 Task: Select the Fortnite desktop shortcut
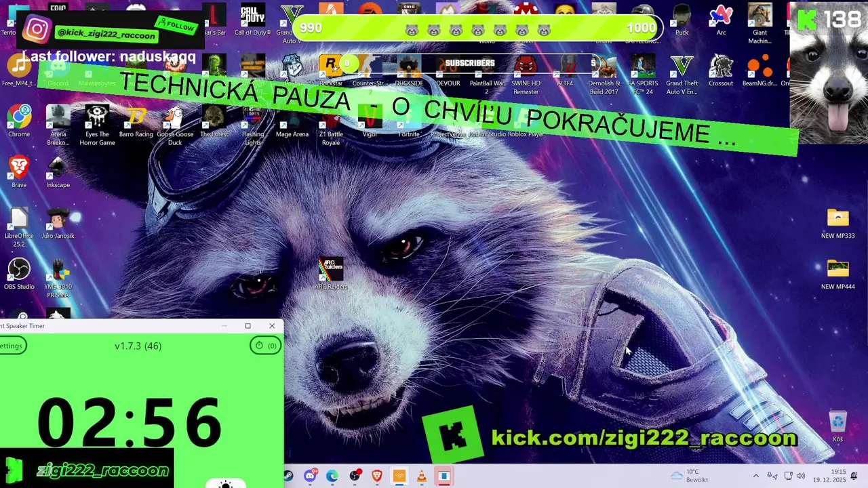[x=409, y=121]
